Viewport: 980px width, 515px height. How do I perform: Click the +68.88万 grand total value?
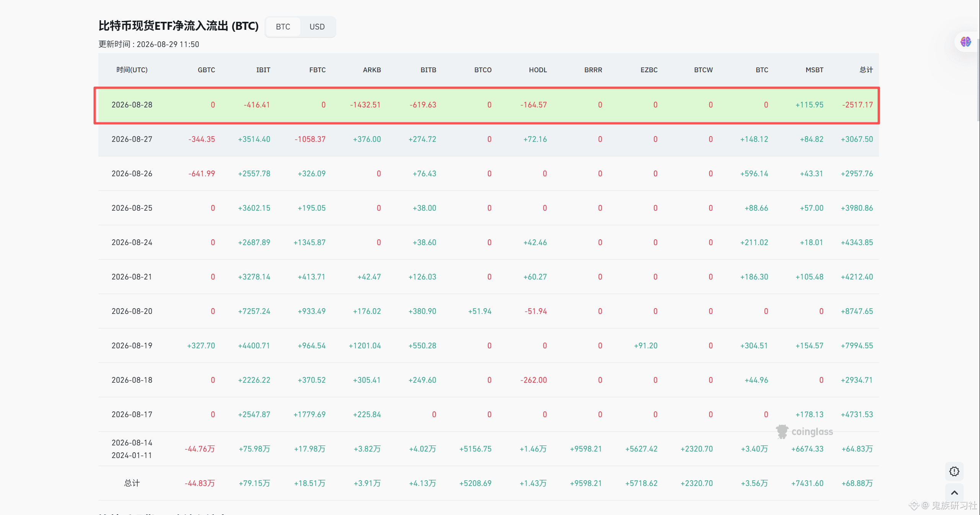tap(857, 483)
